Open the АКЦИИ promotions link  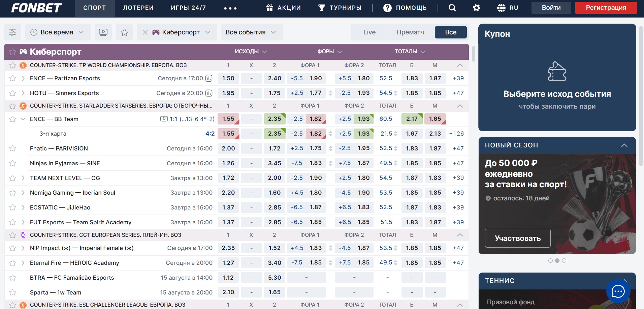(283, 8)
